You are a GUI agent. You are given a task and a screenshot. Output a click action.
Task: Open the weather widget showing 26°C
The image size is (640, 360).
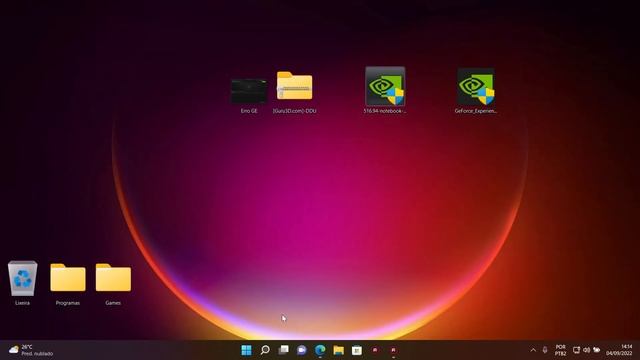(x=31, y=350)
